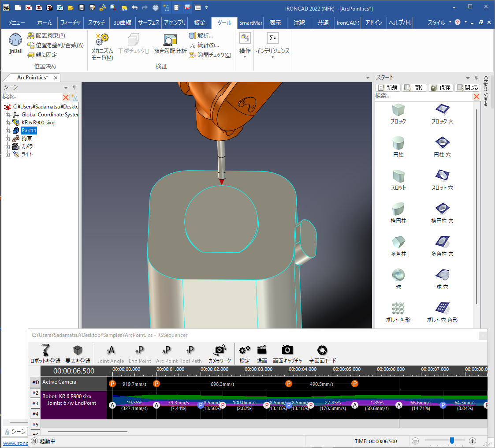The height and width of the screenshot is (448, 495).
Task: Open the インテリジェンス dropdown menu
Action: (272, 51)
